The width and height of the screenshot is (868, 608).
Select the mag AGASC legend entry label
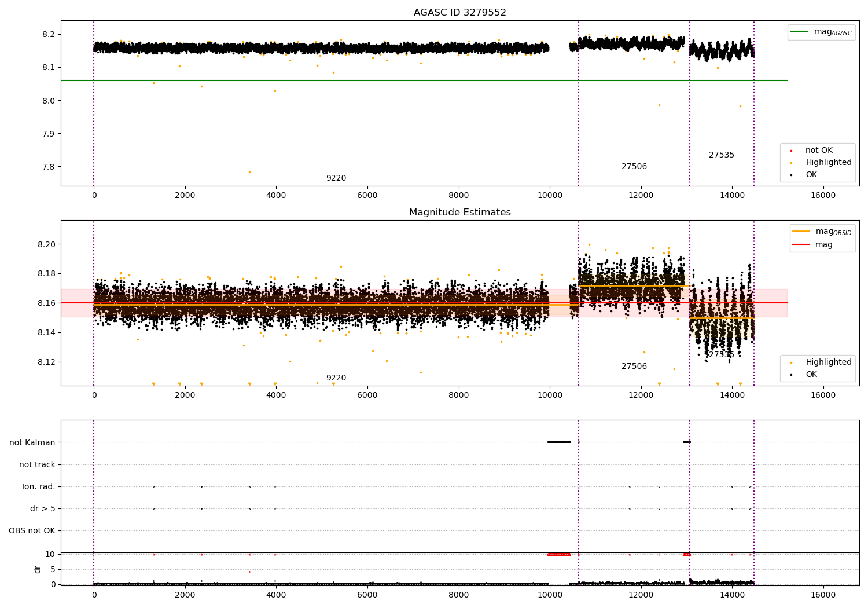(x=833, y=32)
